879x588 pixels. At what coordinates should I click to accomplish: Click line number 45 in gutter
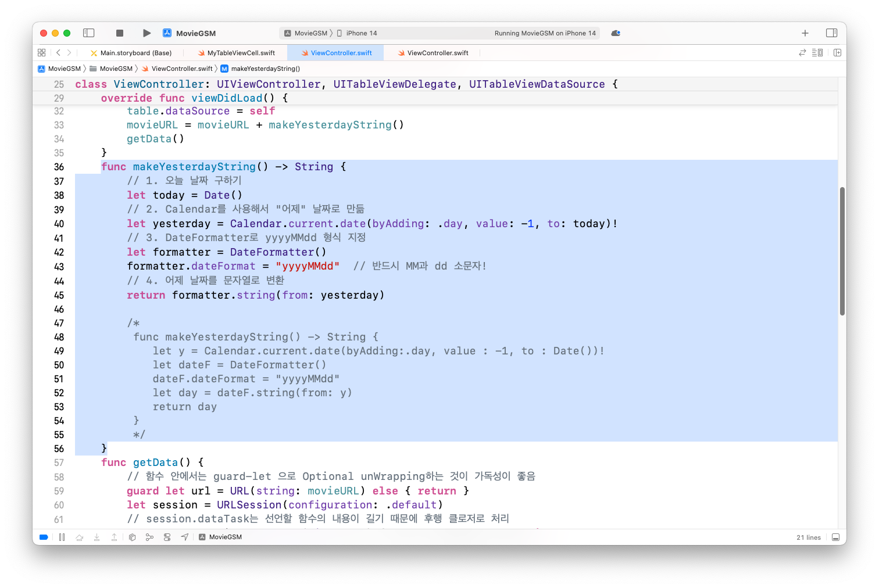point(59,295)
